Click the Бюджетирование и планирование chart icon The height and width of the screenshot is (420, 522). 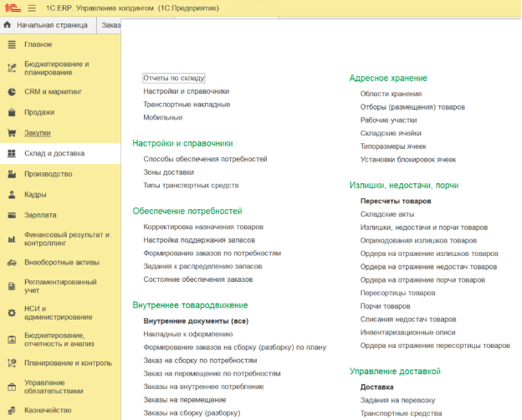pos(12,69)
